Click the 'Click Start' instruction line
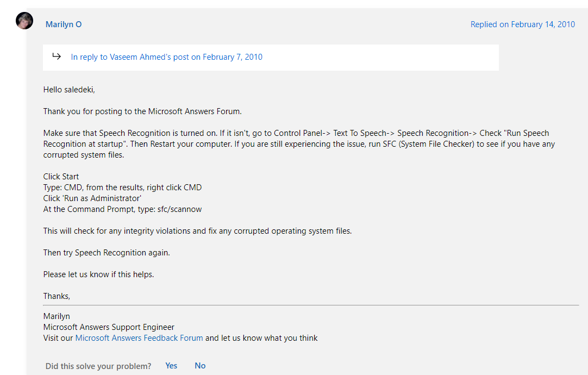The height and width of the screenshot is (375, 588). tap(61, 177)
